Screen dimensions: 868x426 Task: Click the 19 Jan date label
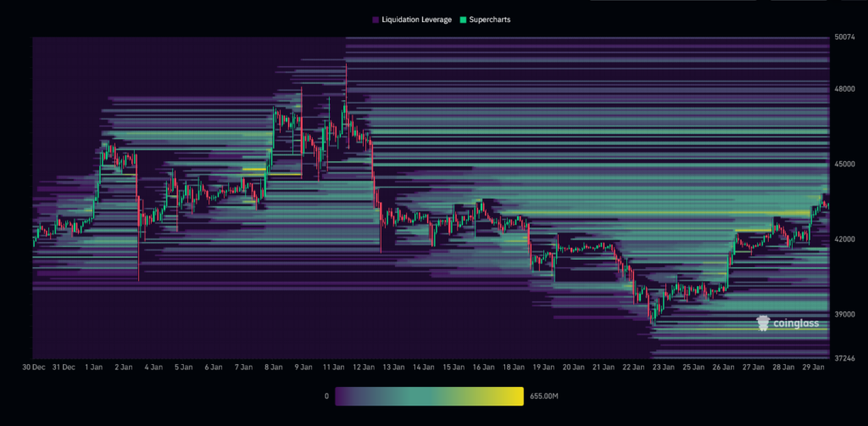point(543,367)
